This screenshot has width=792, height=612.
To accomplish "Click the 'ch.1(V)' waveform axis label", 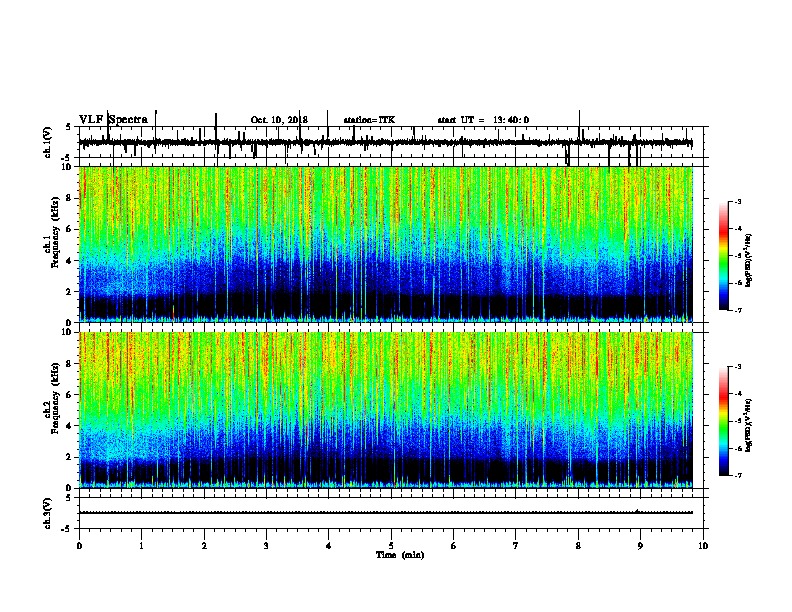I will (x=48, y=142).
